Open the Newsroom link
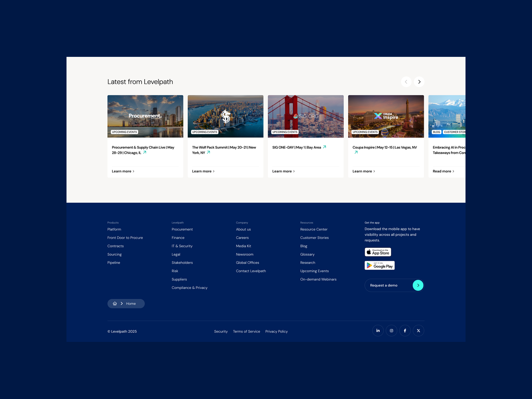The height and width of the screenshot is (399, 532). (x=245, y=254)
